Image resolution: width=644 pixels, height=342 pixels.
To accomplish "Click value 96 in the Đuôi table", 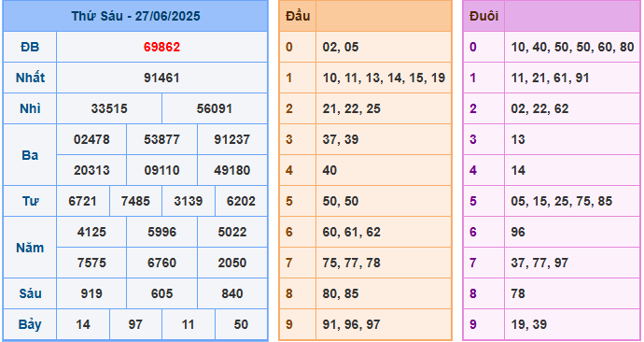I will point(518,232).
